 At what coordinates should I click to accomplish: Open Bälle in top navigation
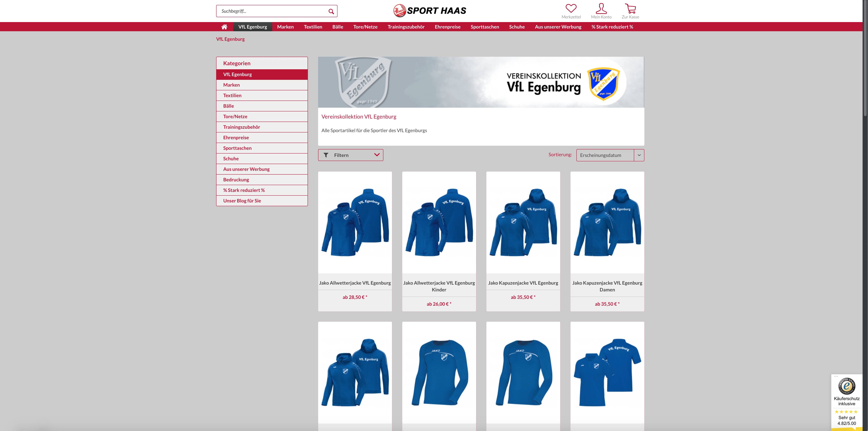(338, 27)
